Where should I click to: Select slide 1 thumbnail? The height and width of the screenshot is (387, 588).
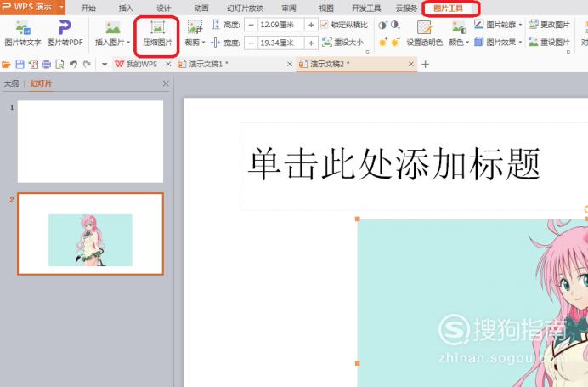coord(90,141)
